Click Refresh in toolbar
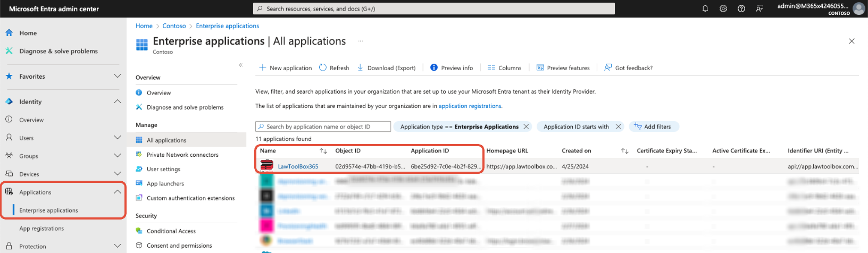Image resolution: width=868 pixels, height=253 pixels. point(334,68)
